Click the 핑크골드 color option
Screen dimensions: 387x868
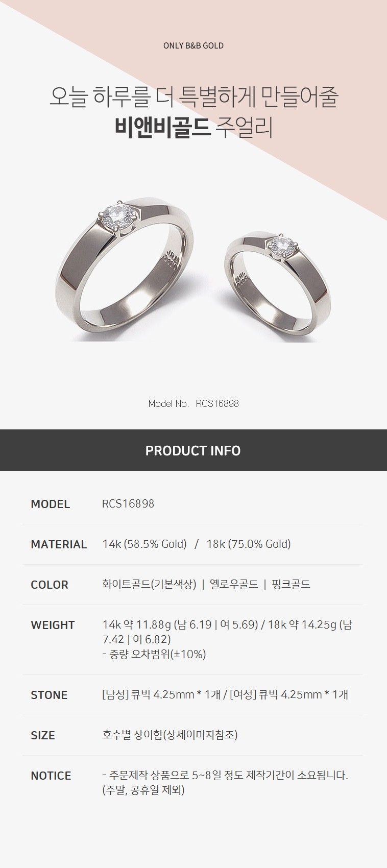pyautogui.click(x=291, y=584)
